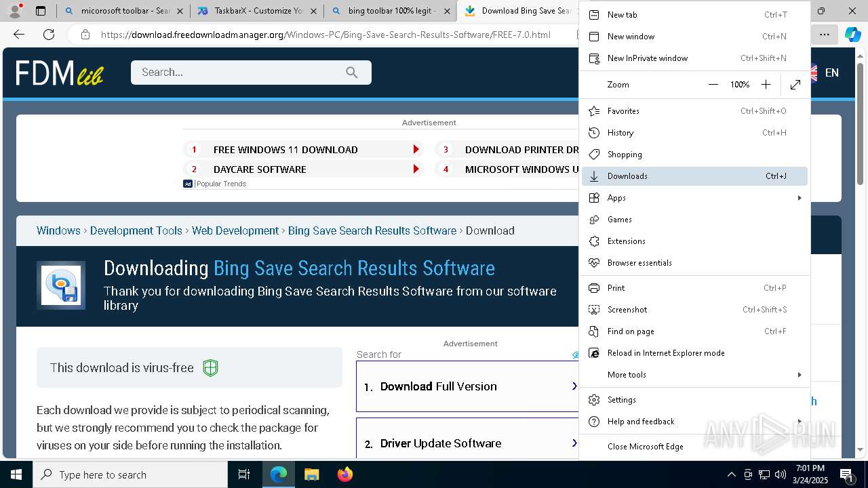
Task: Open the Copilot sidebar icon
Action: pos(852,35)
